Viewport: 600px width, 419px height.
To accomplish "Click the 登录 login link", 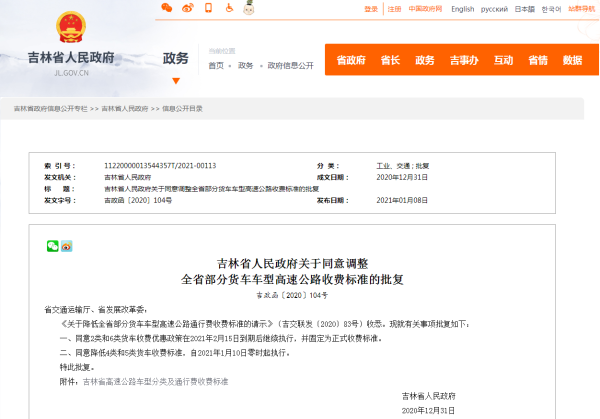I will 371,9.
